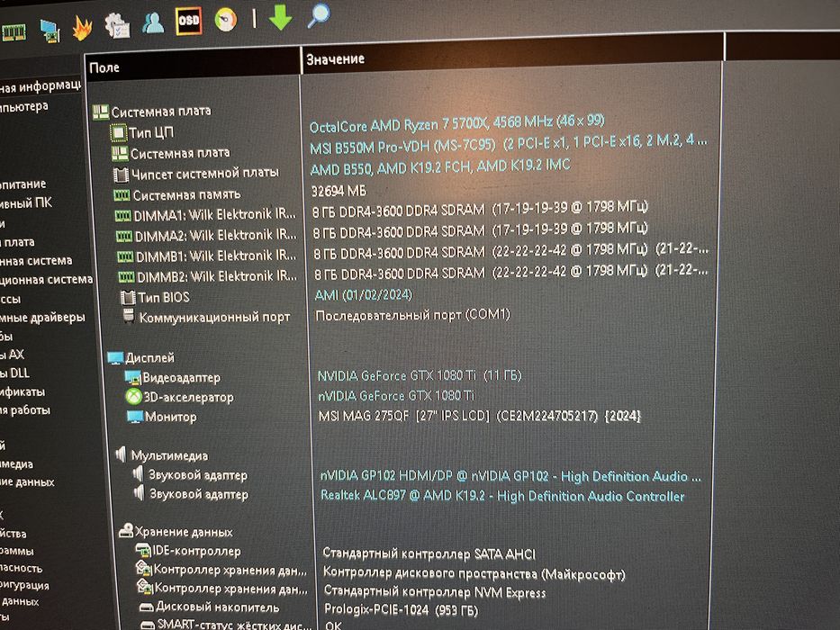Click the user silhouette toolbar icon
This screenshot has width=840, height=630.
[153, 23]
